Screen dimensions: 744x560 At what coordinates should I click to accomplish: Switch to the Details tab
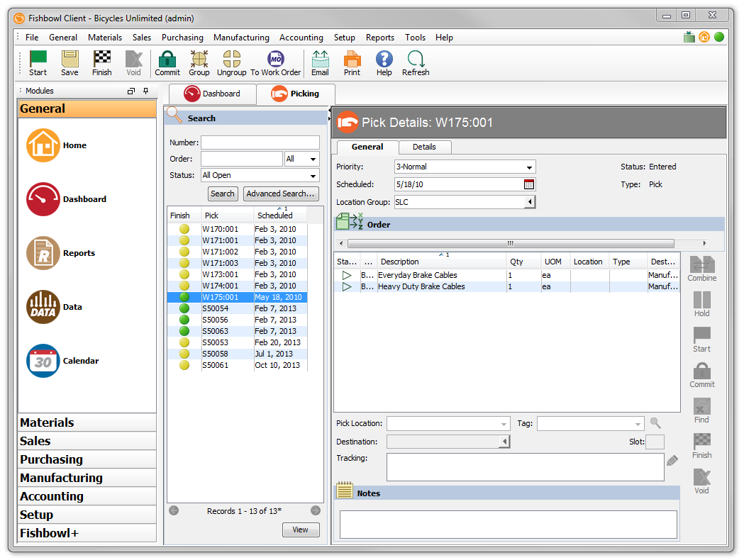(x=424, y=147)
